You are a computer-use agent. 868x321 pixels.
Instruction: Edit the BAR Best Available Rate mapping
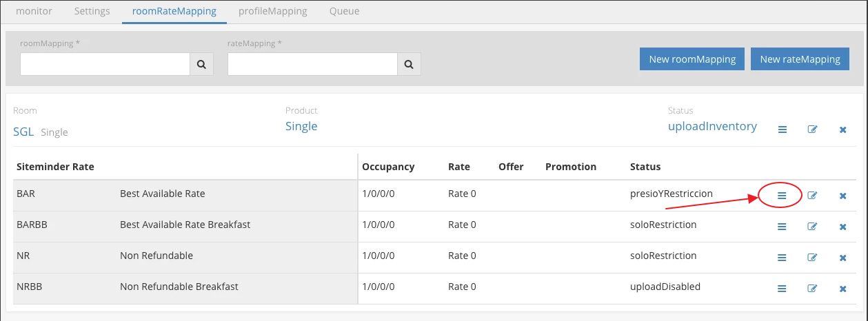(x=812, y=196)
